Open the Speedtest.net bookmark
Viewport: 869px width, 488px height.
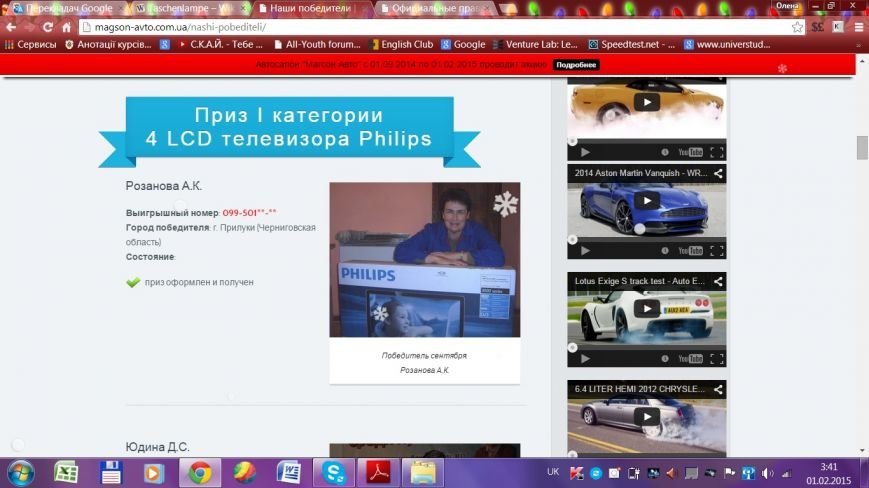coord(632,44)
